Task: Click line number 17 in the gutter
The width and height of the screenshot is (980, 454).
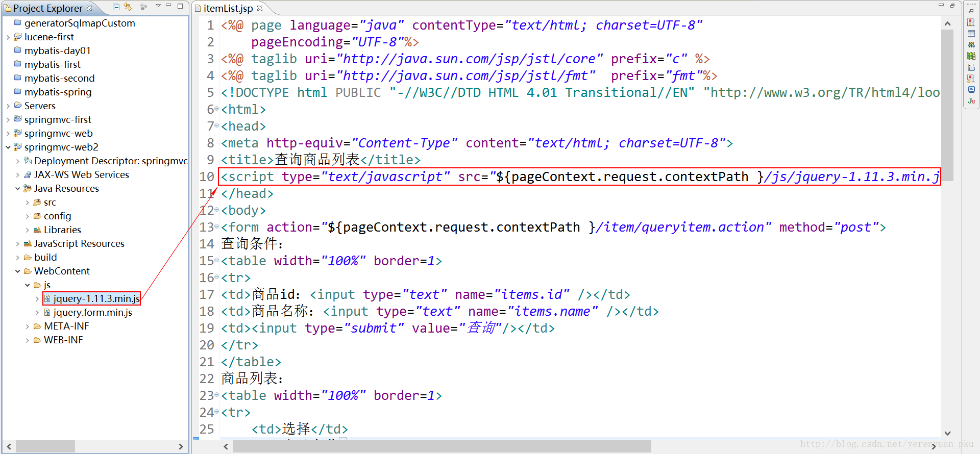Action: 207,294
